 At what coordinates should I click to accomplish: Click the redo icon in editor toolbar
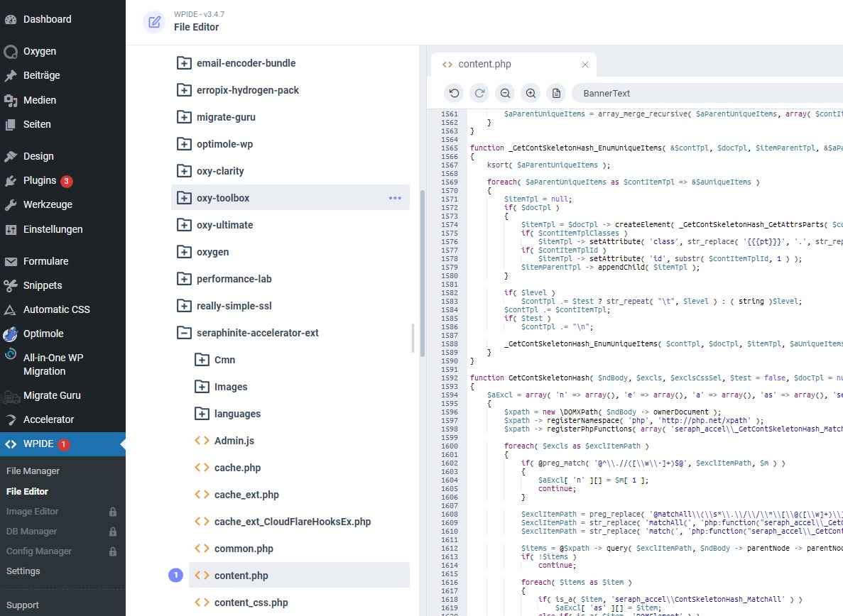[479, 93]
